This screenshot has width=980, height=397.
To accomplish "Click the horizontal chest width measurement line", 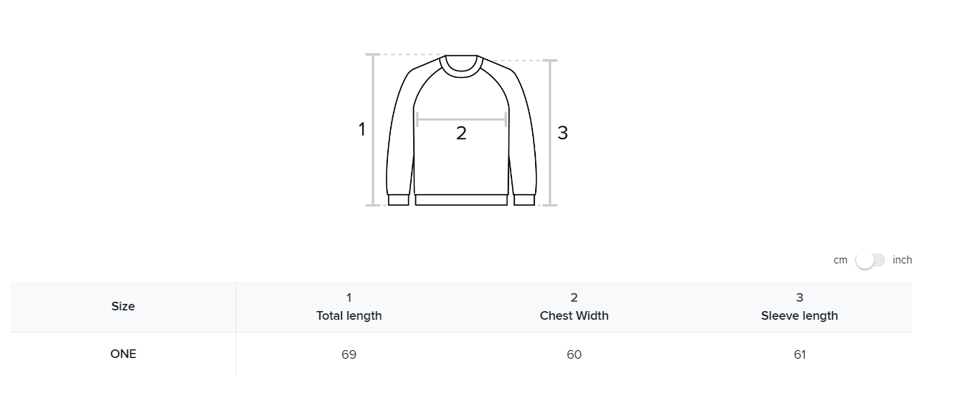I will (x=462, y=120).
